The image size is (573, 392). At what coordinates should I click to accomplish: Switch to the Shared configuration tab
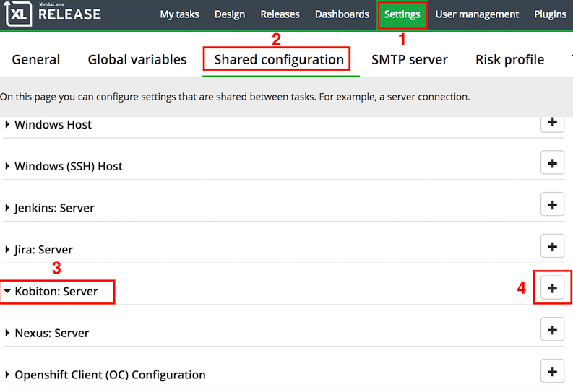tap(279, 60)
